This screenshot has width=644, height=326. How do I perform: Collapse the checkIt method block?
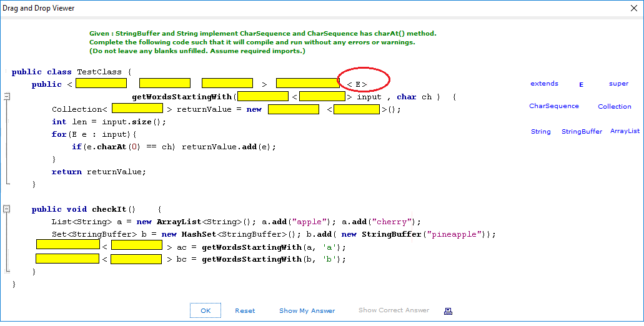[7, 209]
